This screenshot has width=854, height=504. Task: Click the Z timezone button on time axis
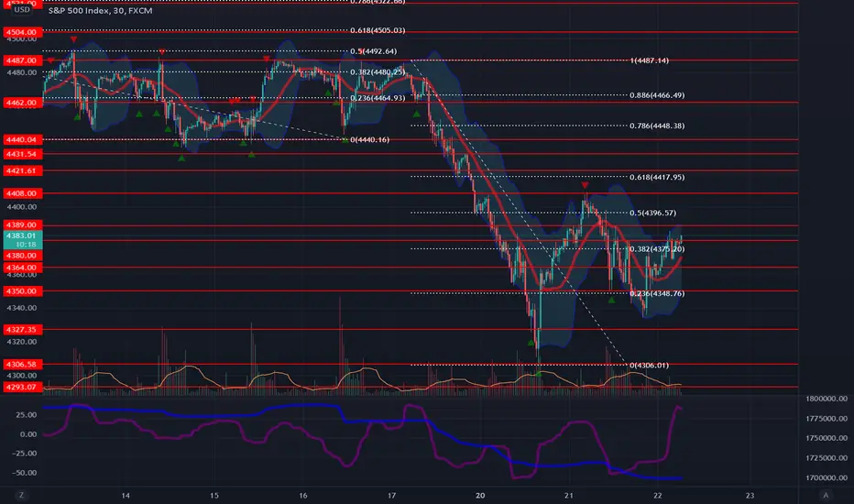point(22,495)
